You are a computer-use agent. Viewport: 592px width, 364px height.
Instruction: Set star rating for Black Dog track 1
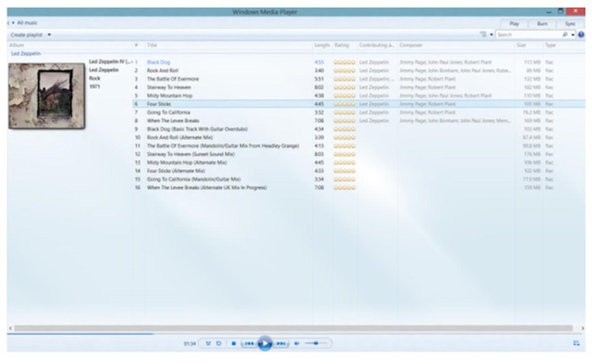[x=345, y=62]
